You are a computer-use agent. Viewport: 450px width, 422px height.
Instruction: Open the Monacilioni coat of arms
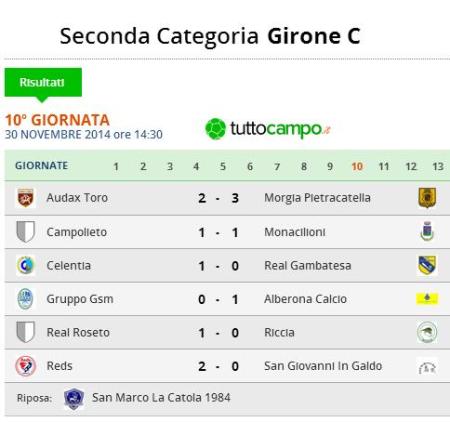pos(427,231)
